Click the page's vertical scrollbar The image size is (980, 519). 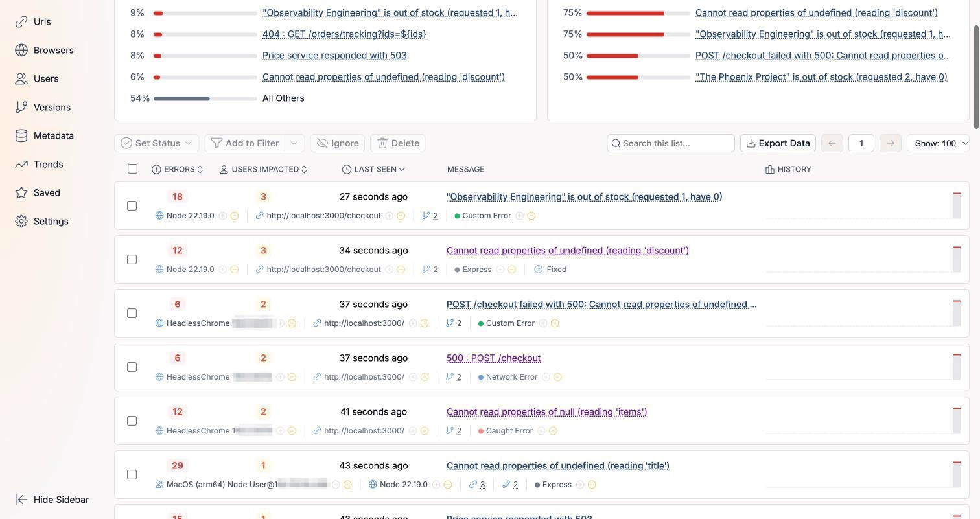[977, 78]
